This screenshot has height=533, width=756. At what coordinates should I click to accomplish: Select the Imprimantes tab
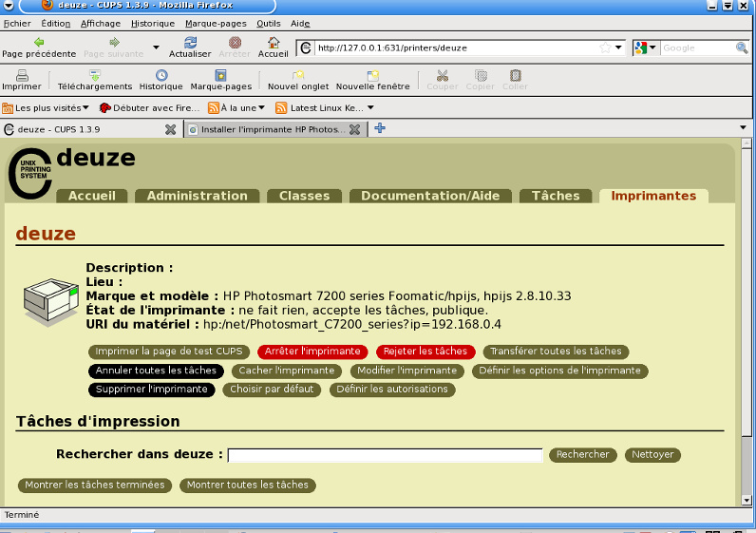pos(653,196)
